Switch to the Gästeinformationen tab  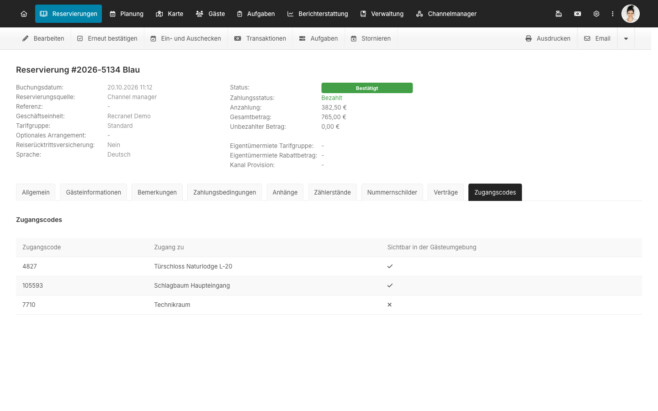(x=93, y=192)
